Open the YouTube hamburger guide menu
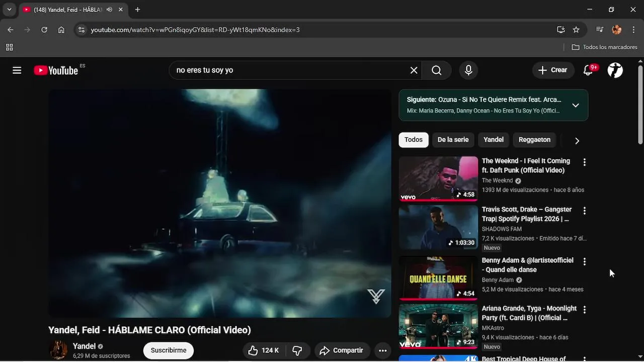 coord(17,70)
